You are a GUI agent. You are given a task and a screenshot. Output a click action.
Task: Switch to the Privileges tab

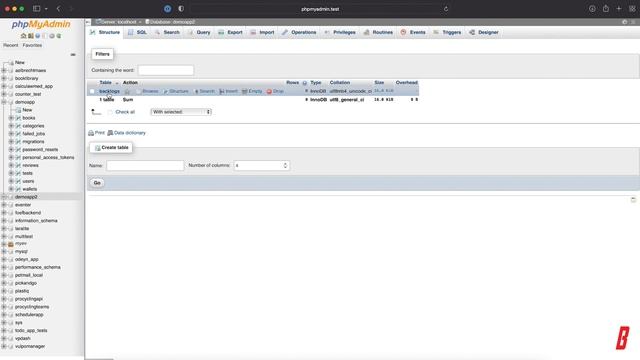(340, 32)
